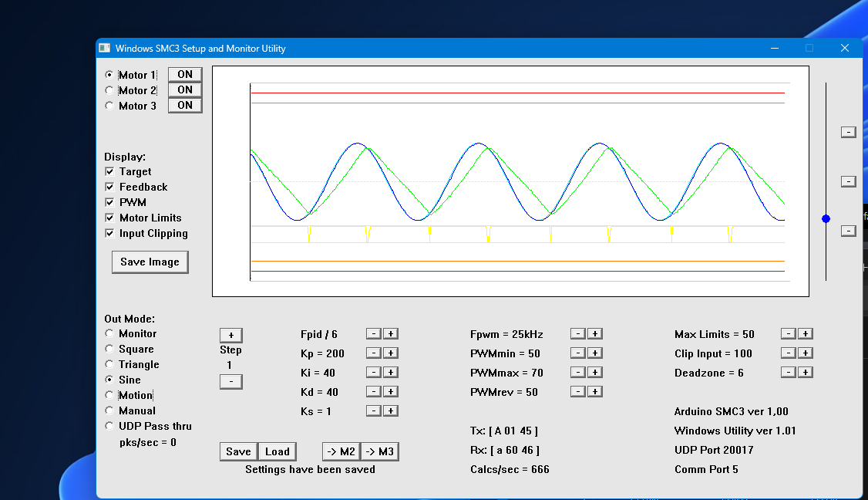868x500 pixels.
Task: Select Motor 2 radio button
Action: coord(109,90)
